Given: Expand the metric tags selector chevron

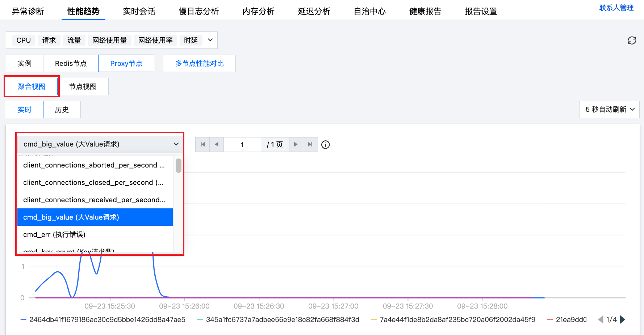Looking at the screenshot, I should (210, 40).
